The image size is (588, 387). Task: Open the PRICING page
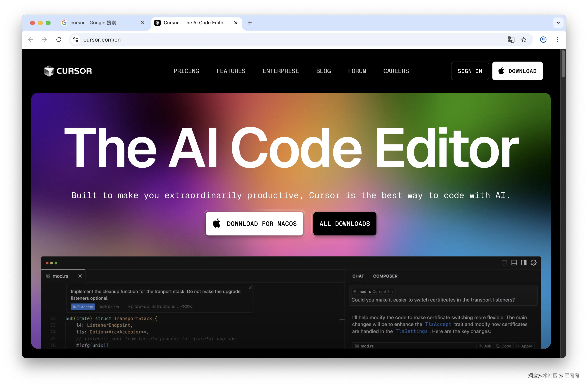pos(186,71)
